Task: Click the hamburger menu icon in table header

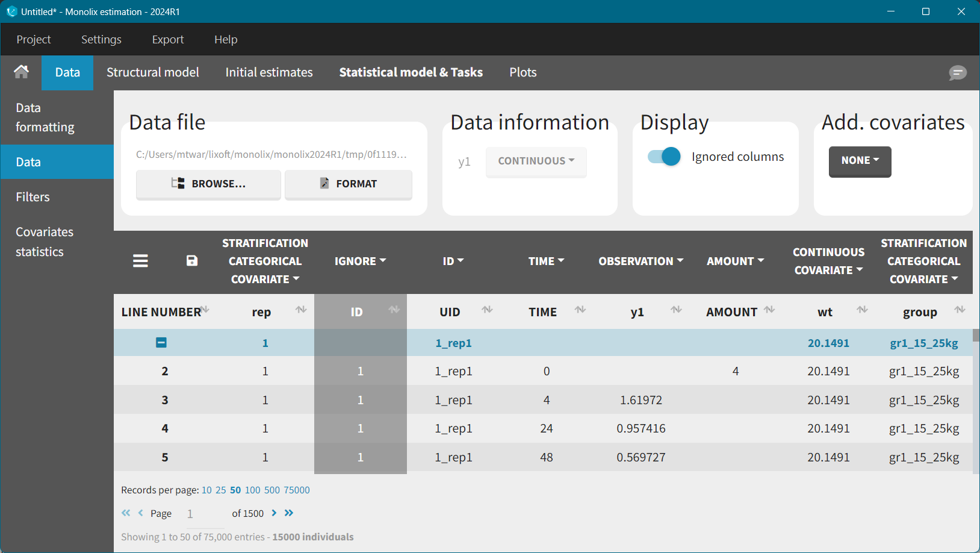Action: point(140,261)
